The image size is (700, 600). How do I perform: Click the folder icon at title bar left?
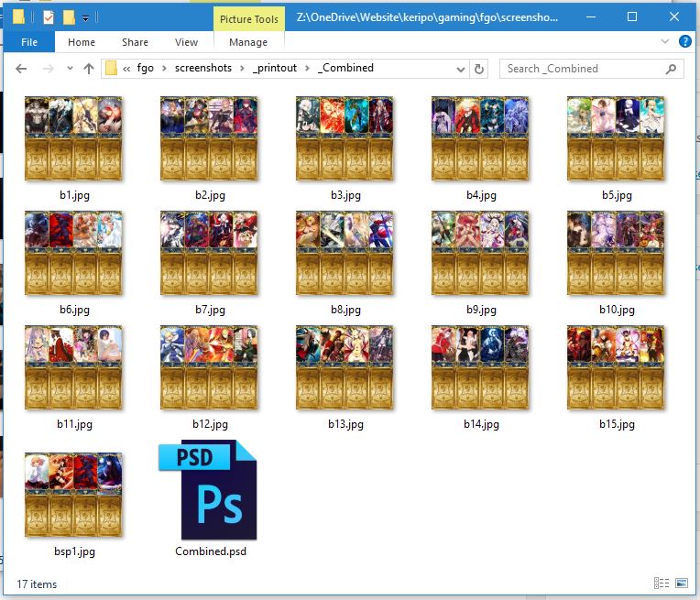pyautogui.click(x=18, y=17)
